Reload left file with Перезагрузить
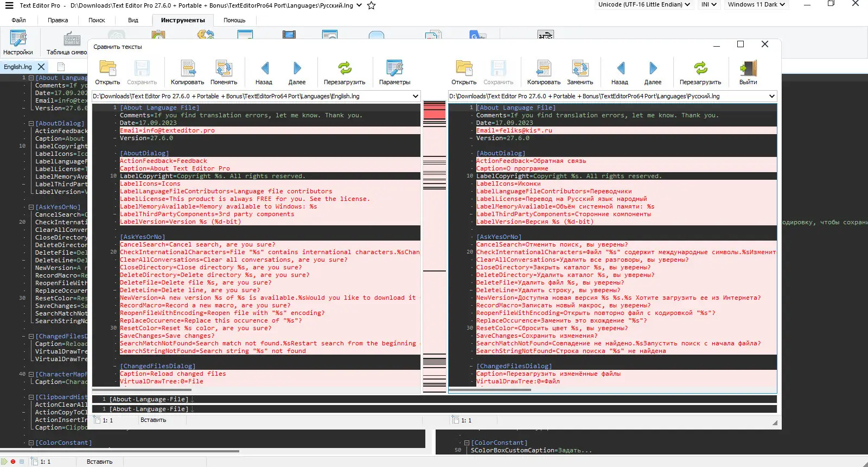 pyautogui.click(x=344, y=72)
